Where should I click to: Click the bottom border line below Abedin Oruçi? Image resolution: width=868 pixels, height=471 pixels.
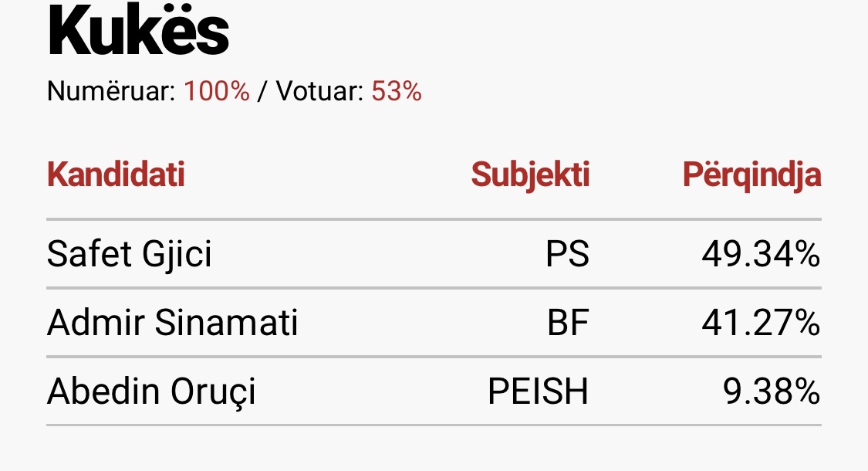pos(434,425)
